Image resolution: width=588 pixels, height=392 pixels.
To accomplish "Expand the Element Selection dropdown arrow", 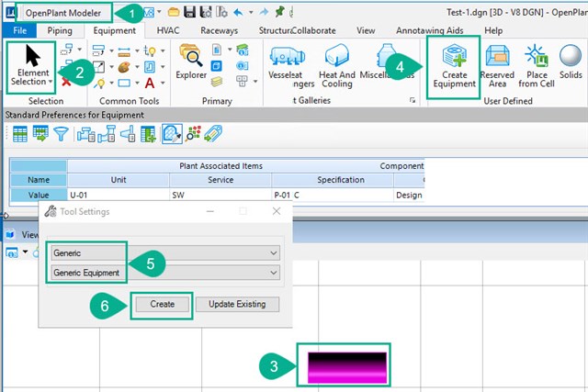I will tap(51, 82).
